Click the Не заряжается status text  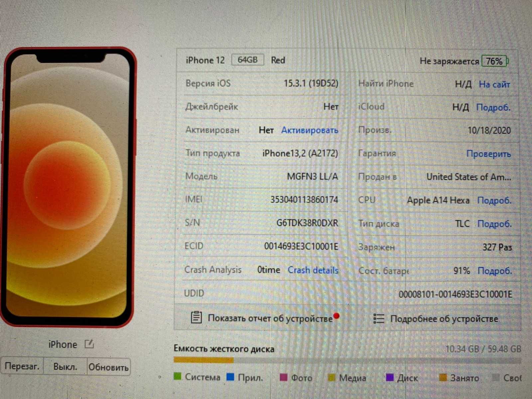pyautogui.click(x=449, y=61)
